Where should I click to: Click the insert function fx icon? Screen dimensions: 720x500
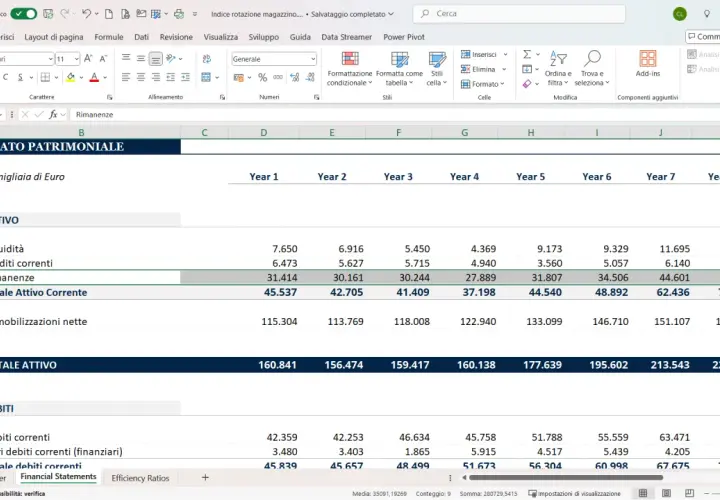pyautogui.click(x=53, y=114)
